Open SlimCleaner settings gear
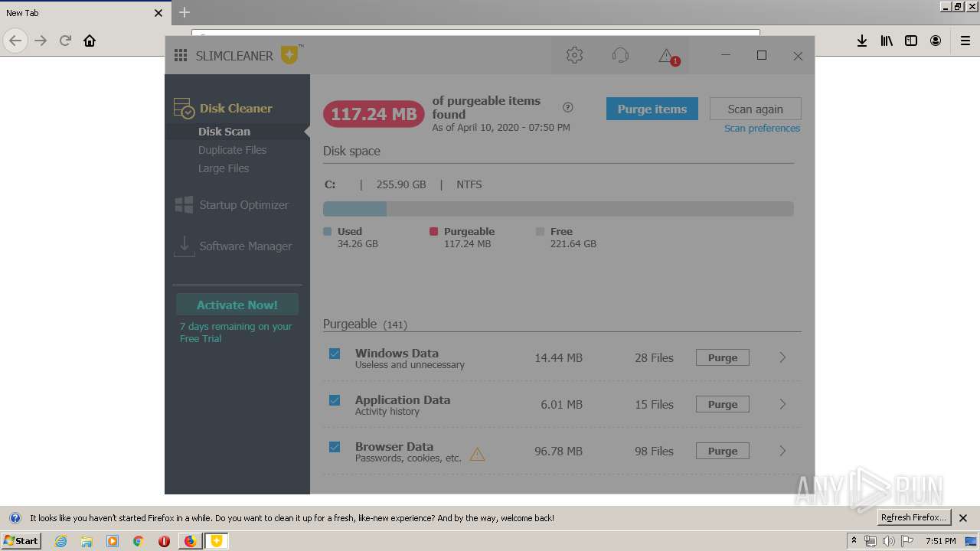The image size is (980, 551). 574,55
